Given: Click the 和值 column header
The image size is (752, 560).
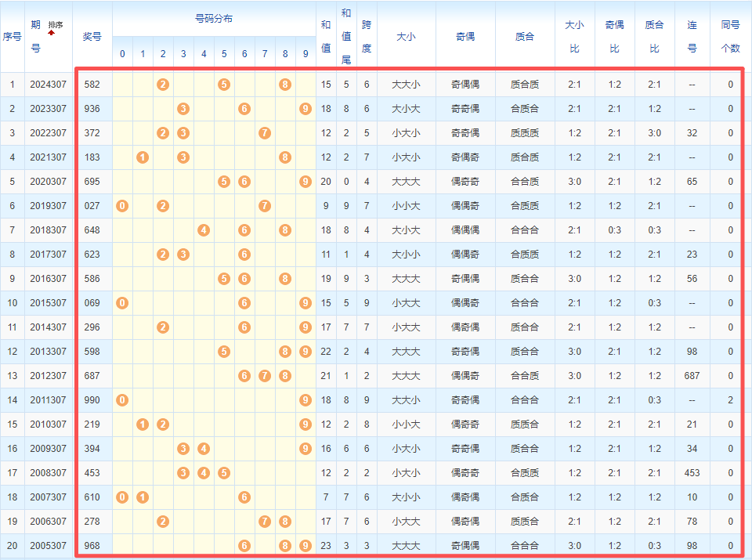Looking at the screenshot, I should (326, 37).
